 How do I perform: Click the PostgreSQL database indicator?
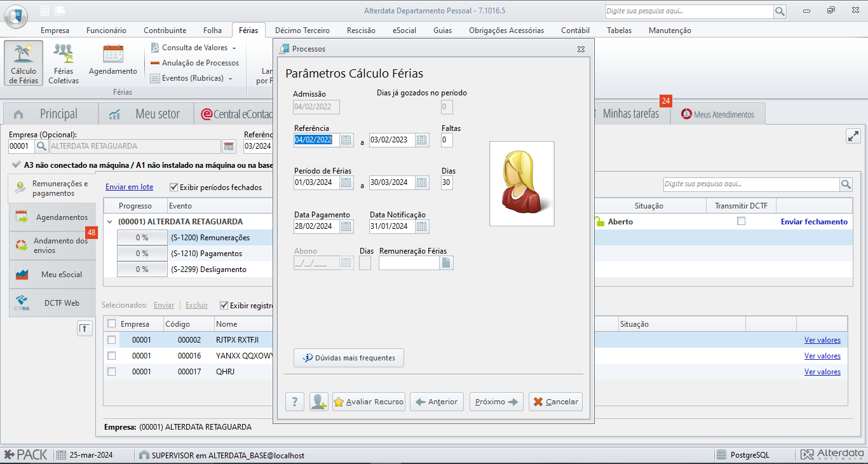click(743, 455)
